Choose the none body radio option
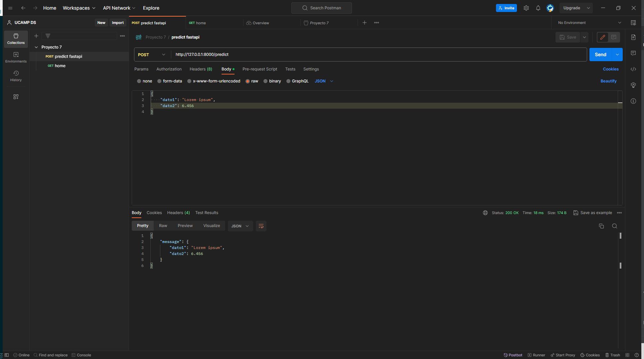 [139, 81]
